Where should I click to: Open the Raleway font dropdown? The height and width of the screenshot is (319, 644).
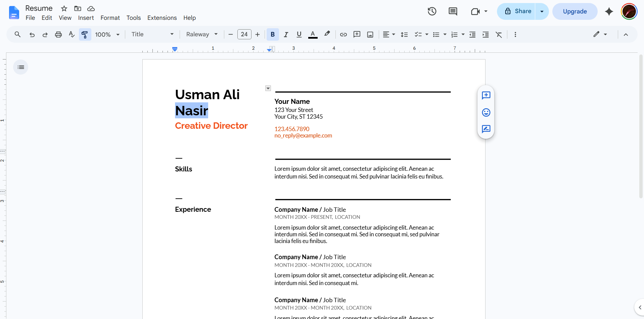202,34
